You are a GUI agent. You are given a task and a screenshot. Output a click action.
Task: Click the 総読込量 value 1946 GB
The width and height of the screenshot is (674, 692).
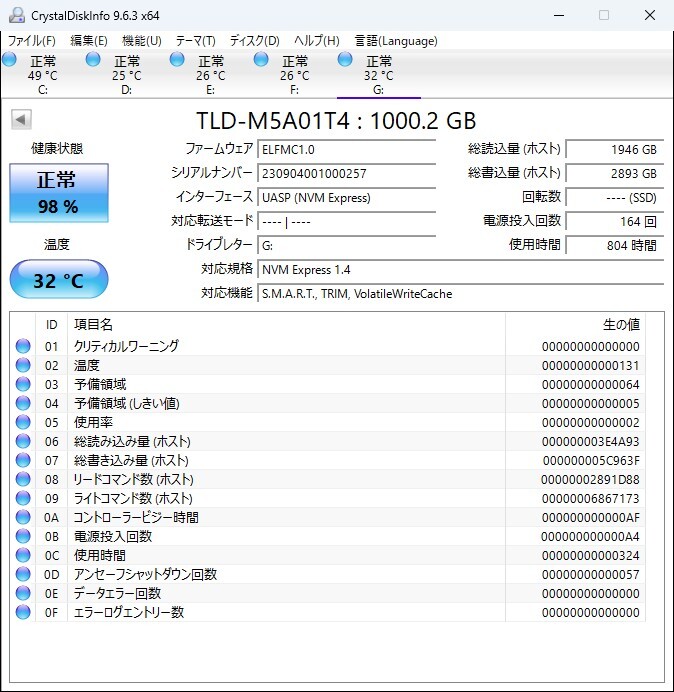614,150
